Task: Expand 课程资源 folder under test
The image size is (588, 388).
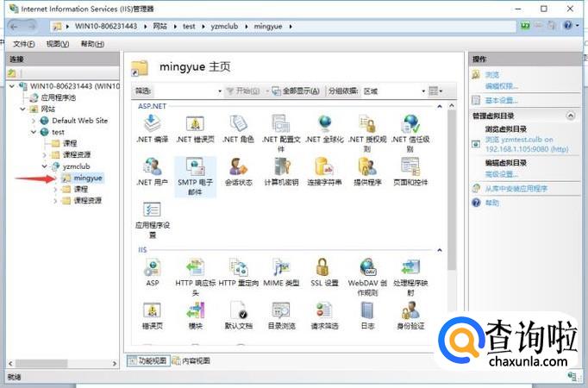Action: [45, 155]
